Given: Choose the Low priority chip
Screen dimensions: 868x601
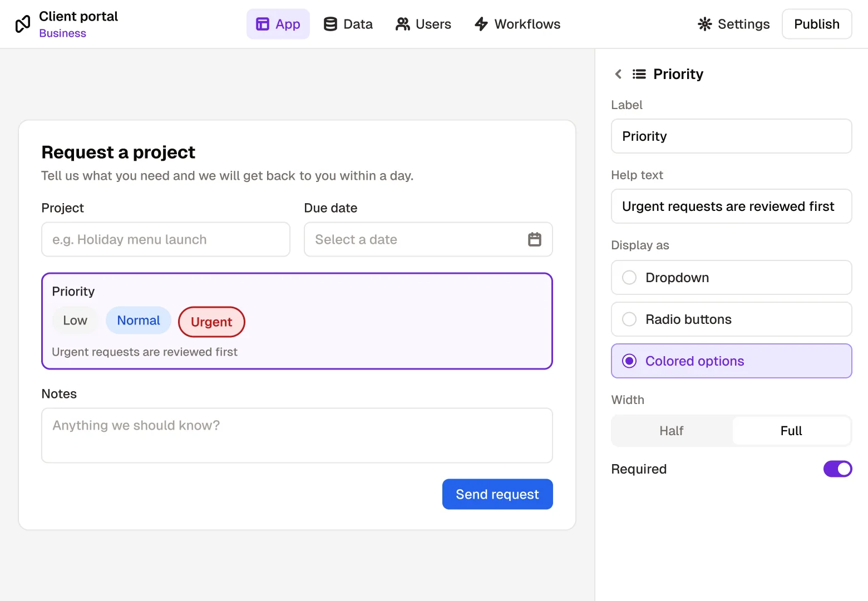Looking at the screenshot, I should click(x=75, y=321).
